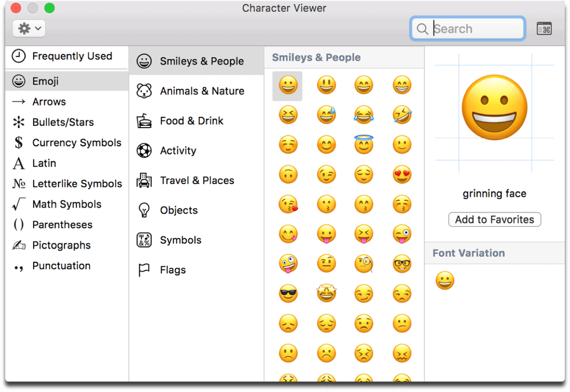Click the Add to Favorites button

494,220
